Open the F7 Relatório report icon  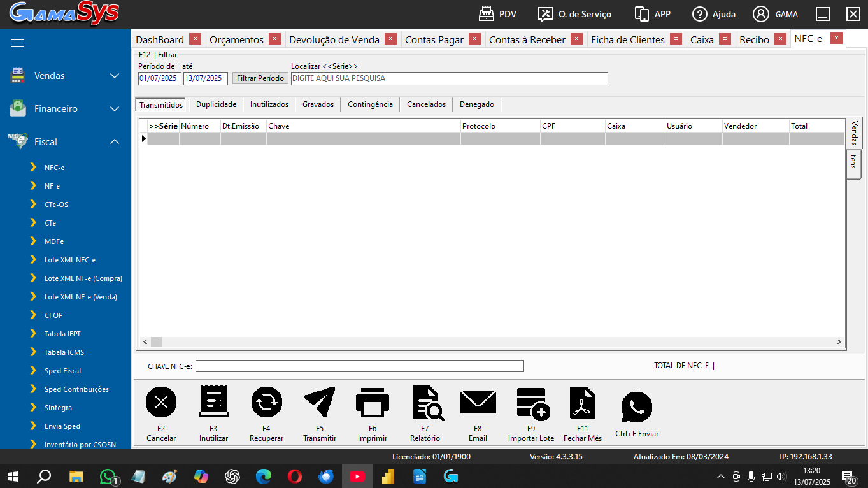click(425, 403)
